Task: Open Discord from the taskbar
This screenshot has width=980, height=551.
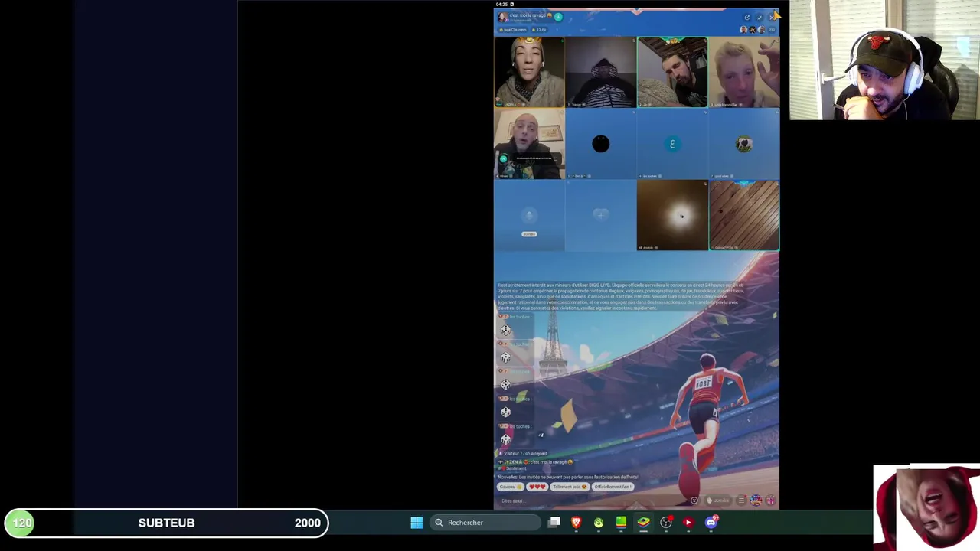Action: 711,523
